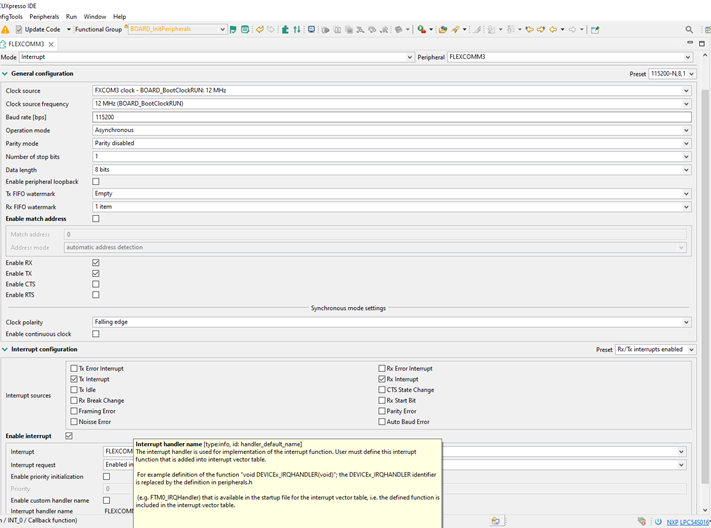The width and height of the screenshot is (711, 528).
Task: Click the NXP LPC54018 link in status bar
Action: click(x=688, y=522)
